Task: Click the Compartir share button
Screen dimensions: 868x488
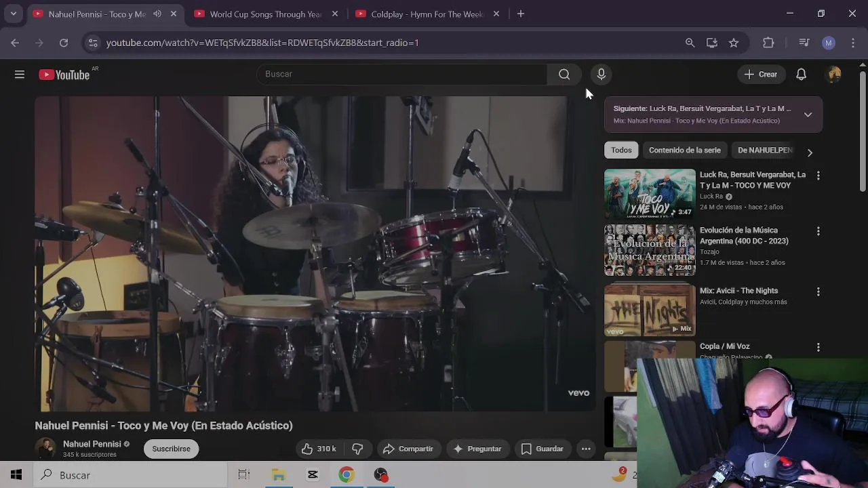Action: (408, 449)
